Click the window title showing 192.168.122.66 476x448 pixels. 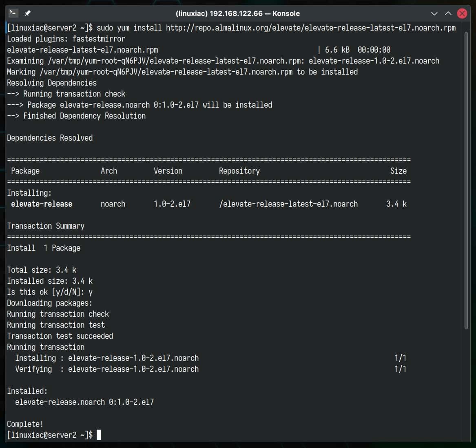(237, 13)
